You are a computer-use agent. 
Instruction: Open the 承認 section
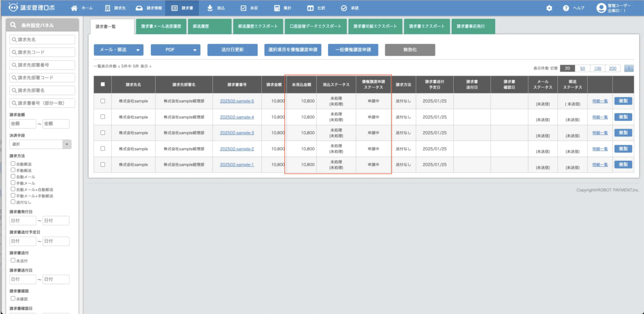coord(350,8)
